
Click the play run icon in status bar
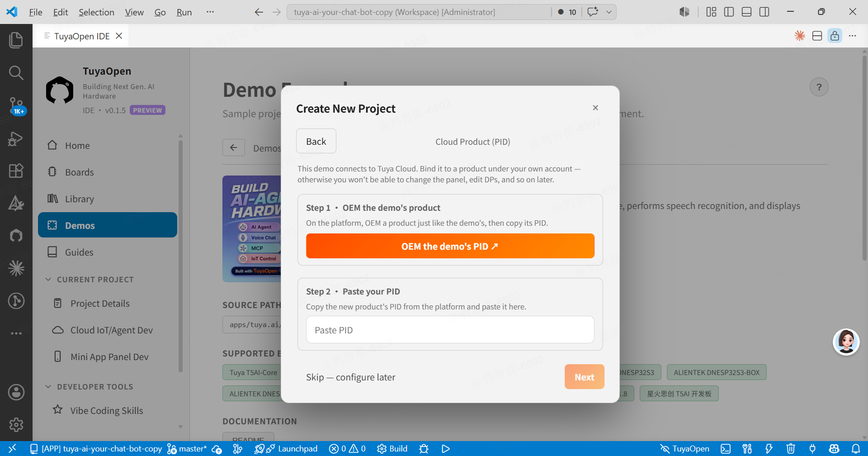point(446,449)
